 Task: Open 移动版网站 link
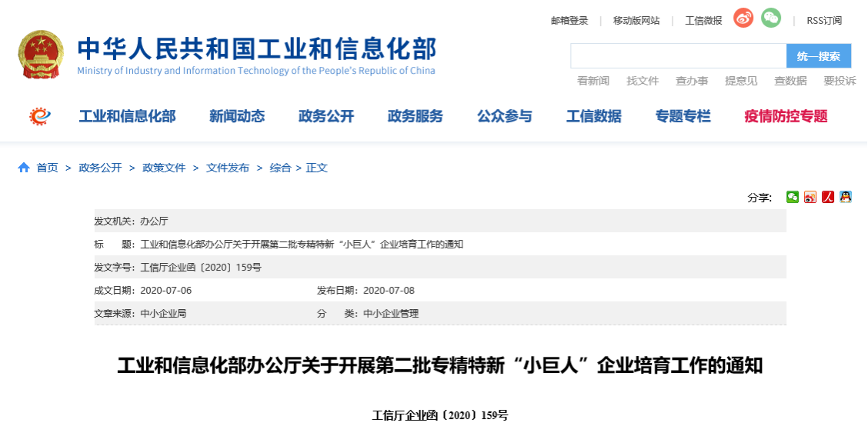tap(636, 21)
